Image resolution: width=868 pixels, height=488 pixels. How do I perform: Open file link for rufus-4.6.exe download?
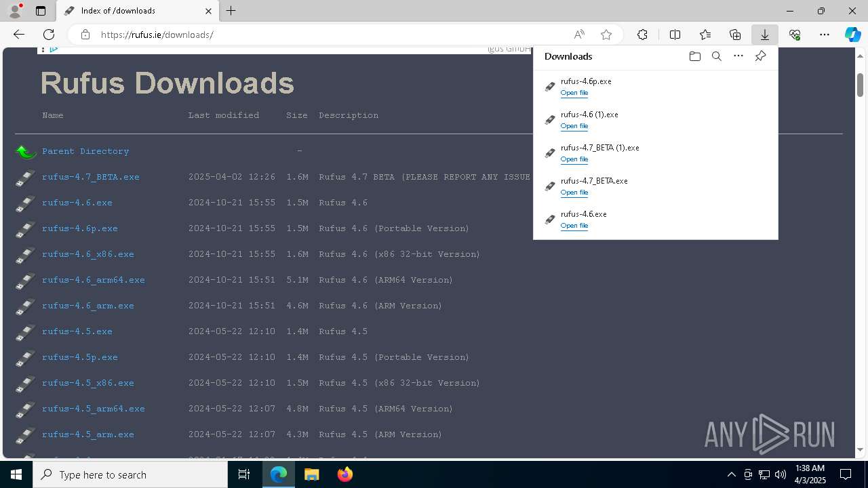574,226
